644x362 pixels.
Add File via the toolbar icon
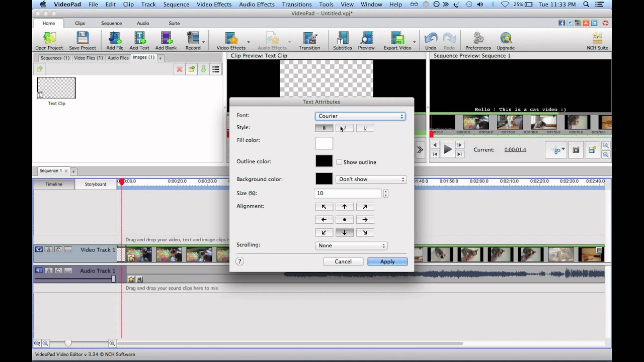tap(115, 41)
